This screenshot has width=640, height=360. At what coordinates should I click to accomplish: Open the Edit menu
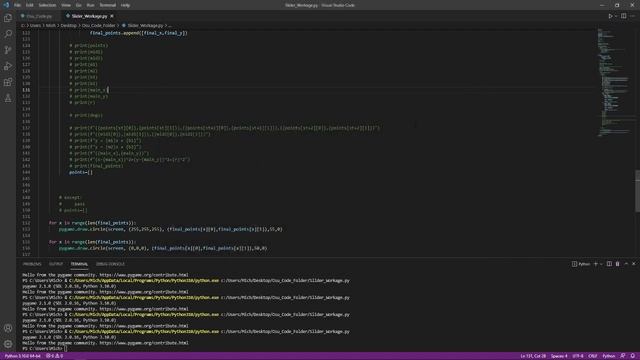click(29, 5)
